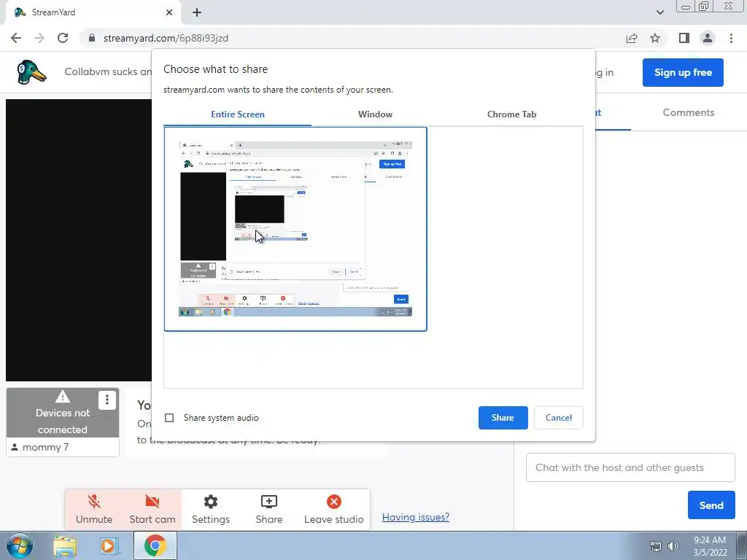Click Sign up free

pos(683,72)
